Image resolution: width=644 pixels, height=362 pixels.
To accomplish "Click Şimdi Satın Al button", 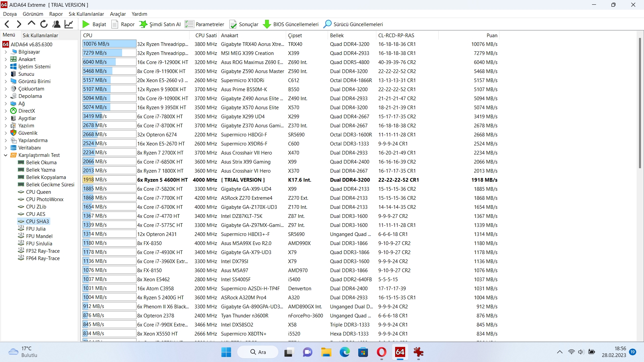I will point(160,24).
